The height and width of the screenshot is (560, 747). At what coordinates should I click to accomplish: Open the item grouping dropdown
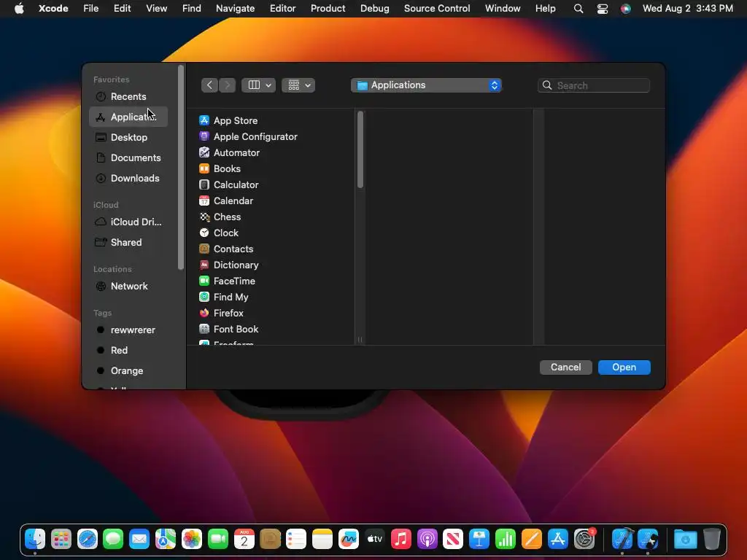pyautogui.click(x=298, y=85)
